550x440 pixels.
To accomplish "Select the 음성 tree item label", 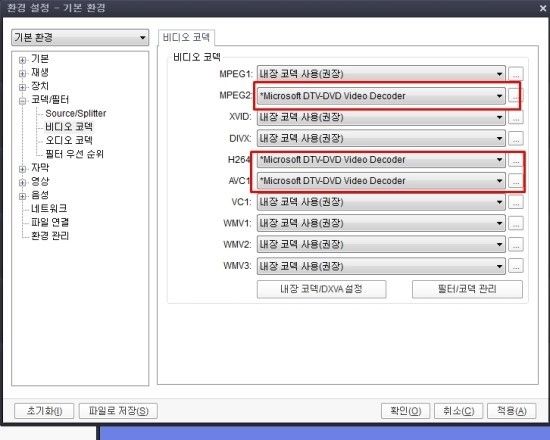I will 40,195.
